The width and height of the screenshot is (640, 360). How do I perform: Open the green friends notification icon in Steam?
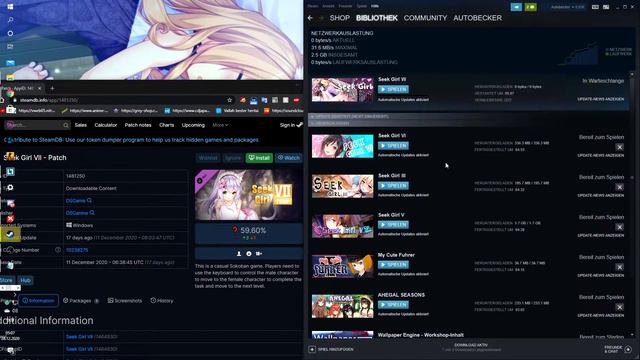(531, 7)
